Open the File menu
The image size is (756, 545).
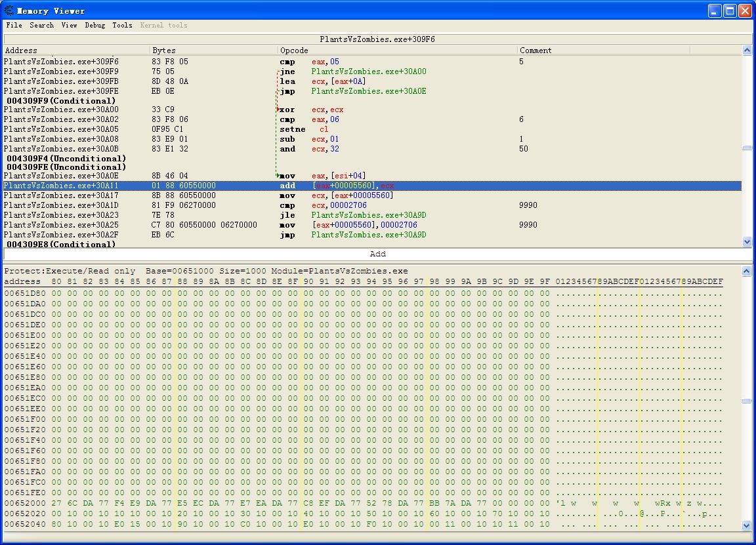pos(14,25)
